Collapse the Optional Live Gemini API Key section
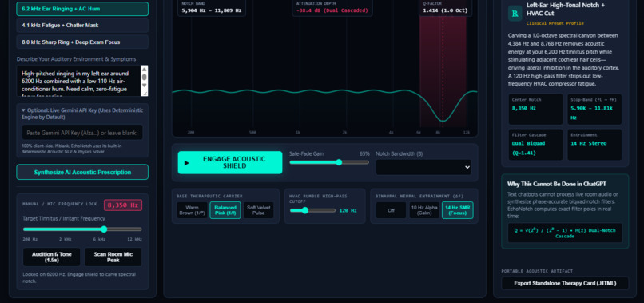644x303 pixels. click(x=82, y=114)
